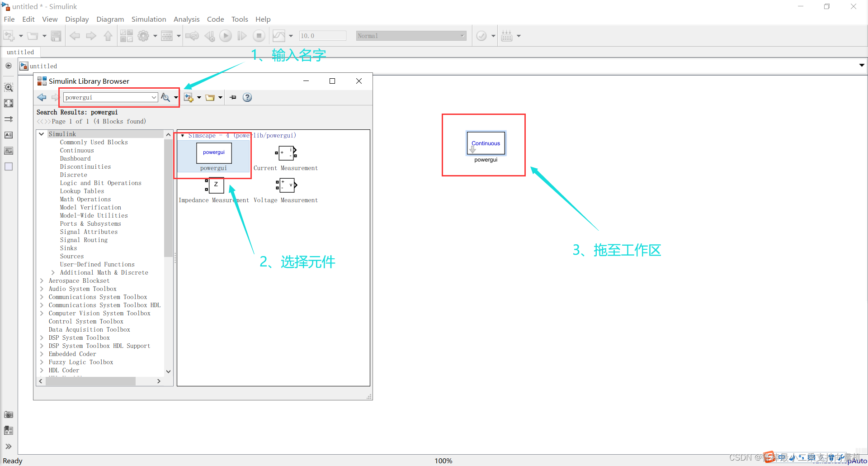Open the simulation mode dropdown showing Normal
Viewport: 868px width, 466px height.
[462, 36]
